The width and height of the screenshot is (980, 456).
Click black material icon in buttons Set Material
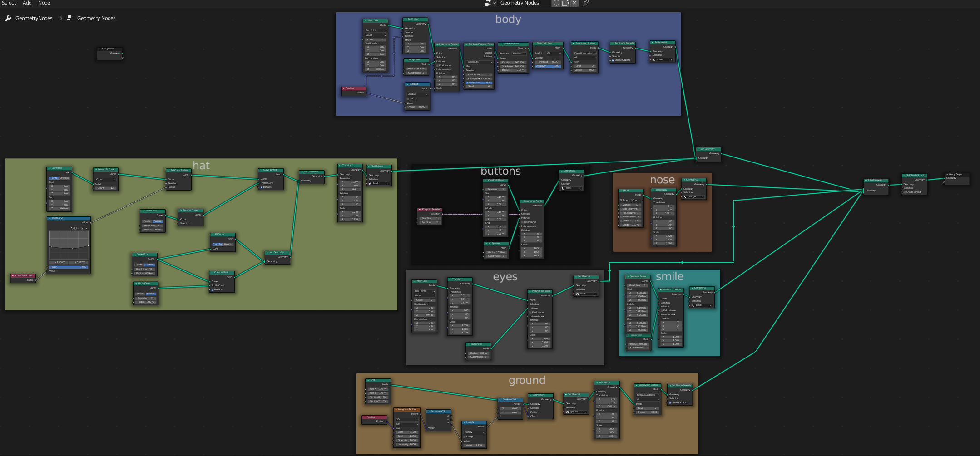tap(563, 188)
